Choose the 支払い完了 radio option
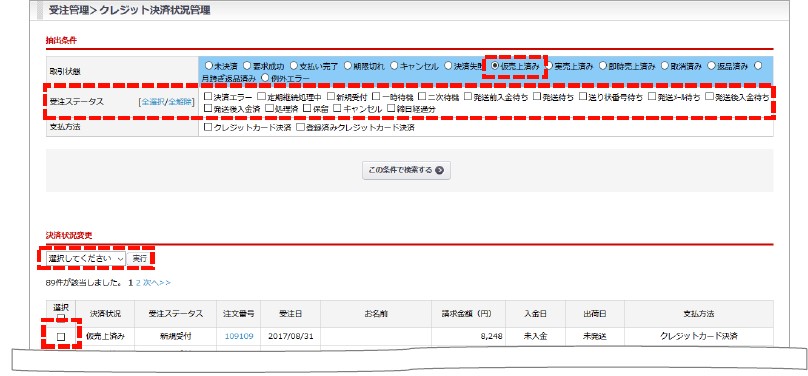Image resolution: width=808 pixels, height=376 pixels. [294, 66]
